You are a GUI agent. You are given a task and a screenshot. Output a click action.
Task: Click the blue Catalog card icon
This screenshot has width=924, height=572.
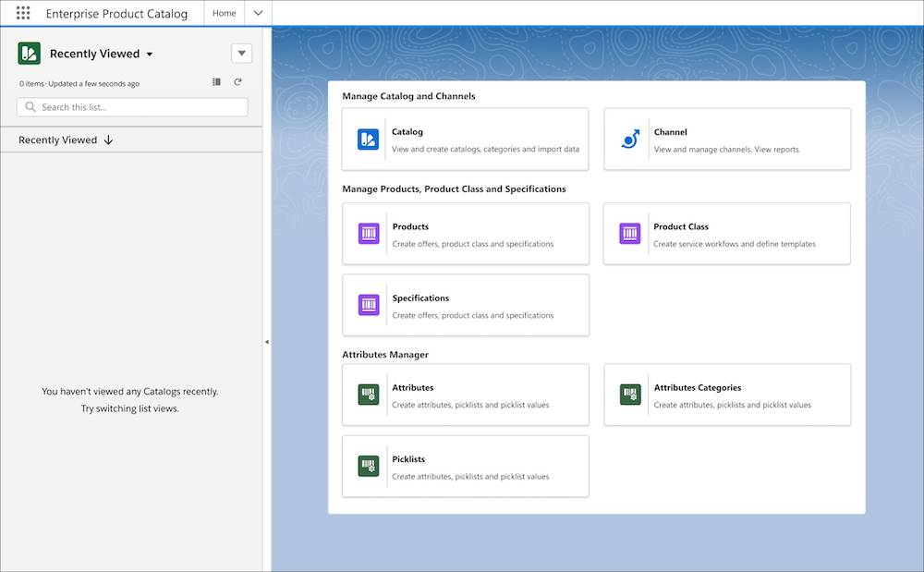coord(368,140)
